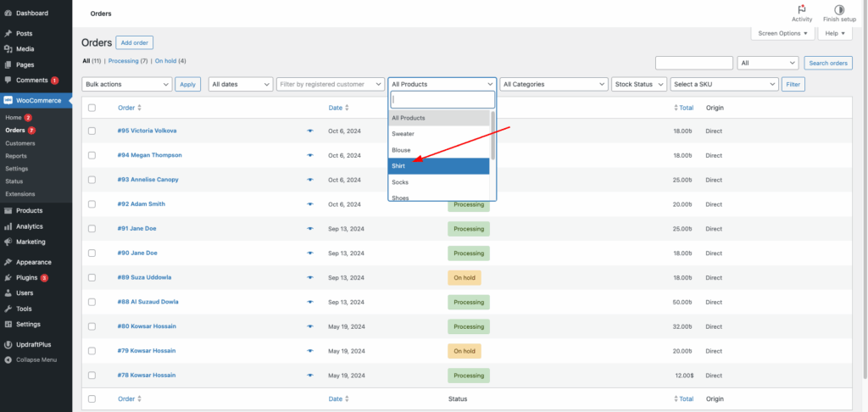Screen dimensions: 868x412
Task: Check the box for order #91 Jane Doe
Action: (92, 228)
